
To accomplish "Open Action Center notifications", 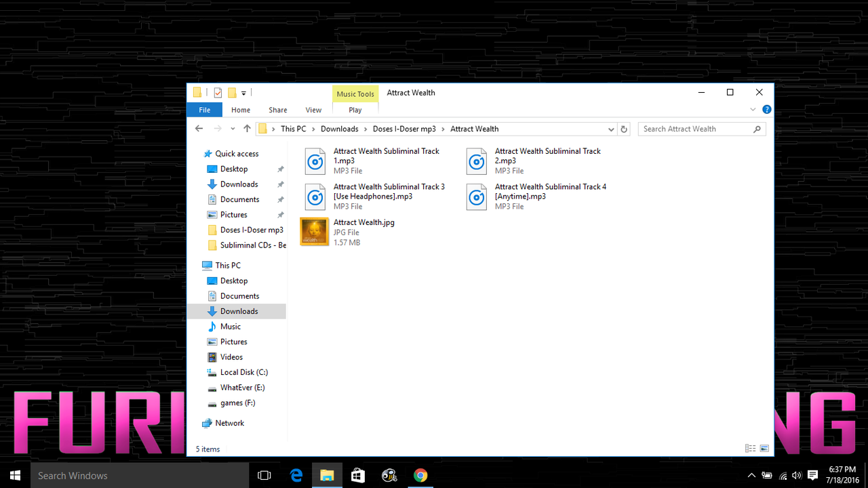I will pos(813,476).
